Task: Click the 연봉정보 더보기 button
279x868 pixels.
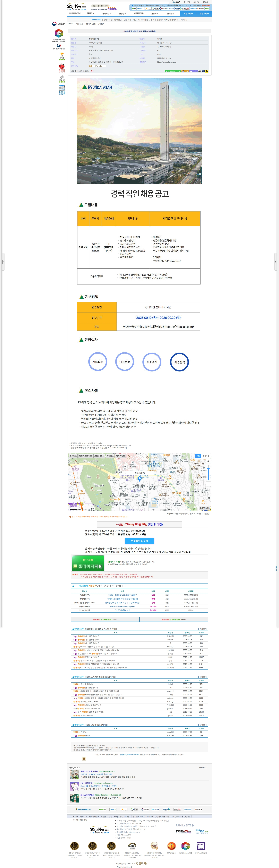Action: (x=139, y=541)
